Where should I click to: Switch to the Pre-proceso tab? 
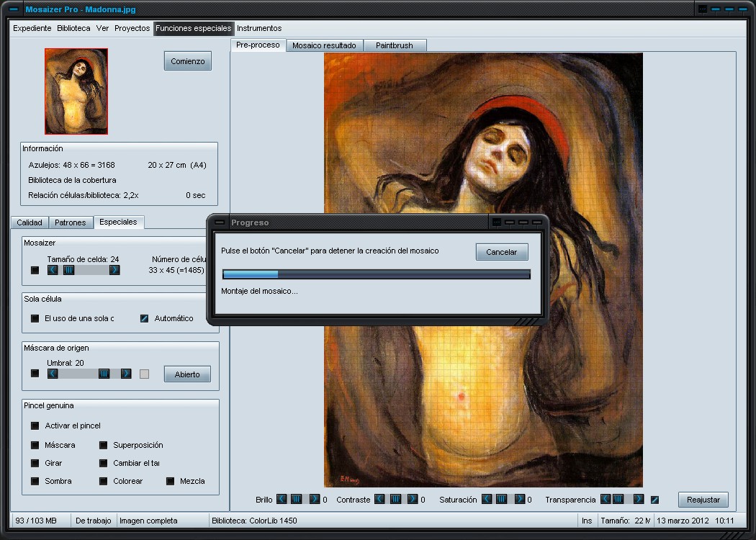coord(258,45)
